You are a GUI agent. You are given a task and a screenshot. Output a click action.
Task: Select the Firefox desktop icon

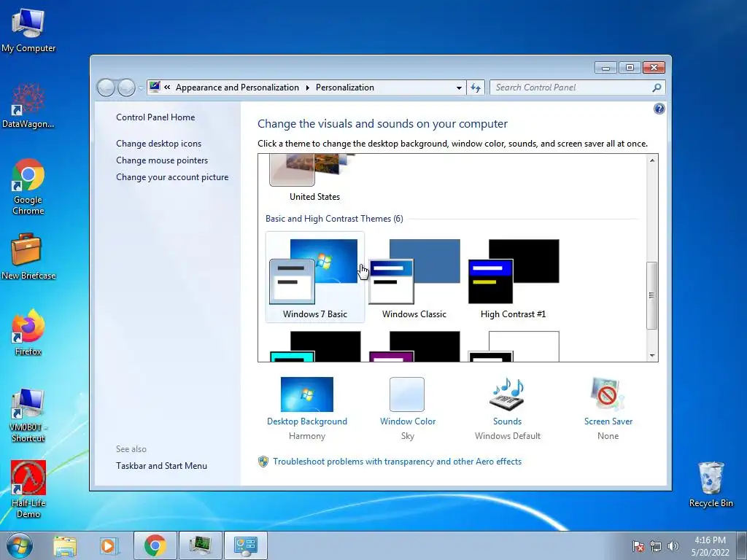28,332
